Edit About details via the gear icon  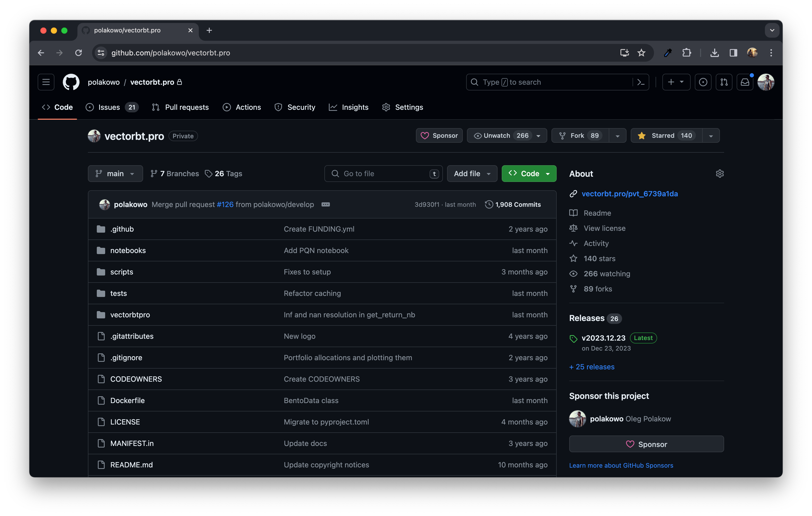[720, 174]
